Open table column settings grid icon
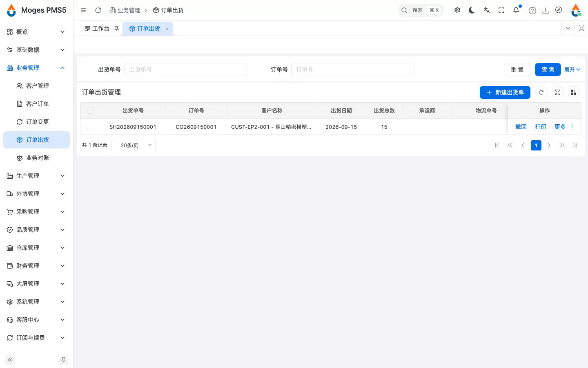The height and width of the screenshot is (368, 588). point(574,92)
